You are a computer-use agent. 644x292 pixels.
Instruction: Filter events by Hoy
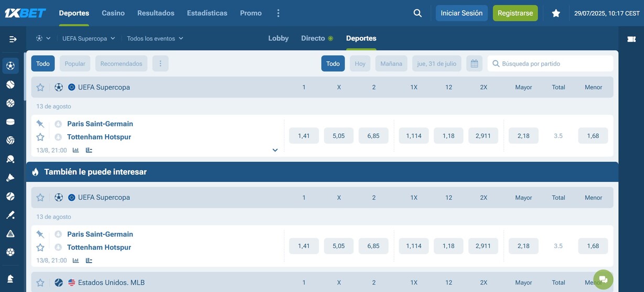click(x=360, y=63)
